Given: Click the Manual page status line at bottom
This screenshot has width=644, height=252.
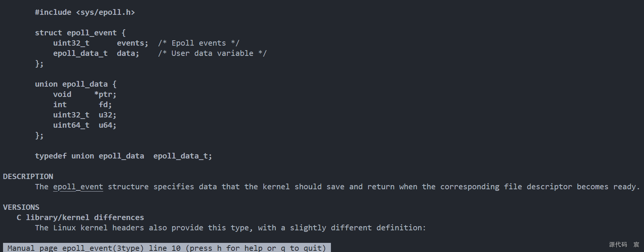Looking at the screenshot, I should pyautogui.click(x=167, y=248).
